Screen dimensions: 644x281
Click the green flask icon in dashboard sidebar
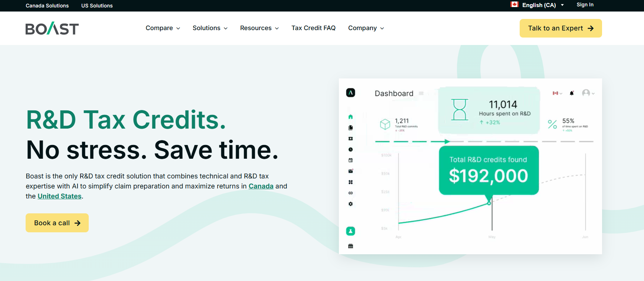click(x=350, y=231)
